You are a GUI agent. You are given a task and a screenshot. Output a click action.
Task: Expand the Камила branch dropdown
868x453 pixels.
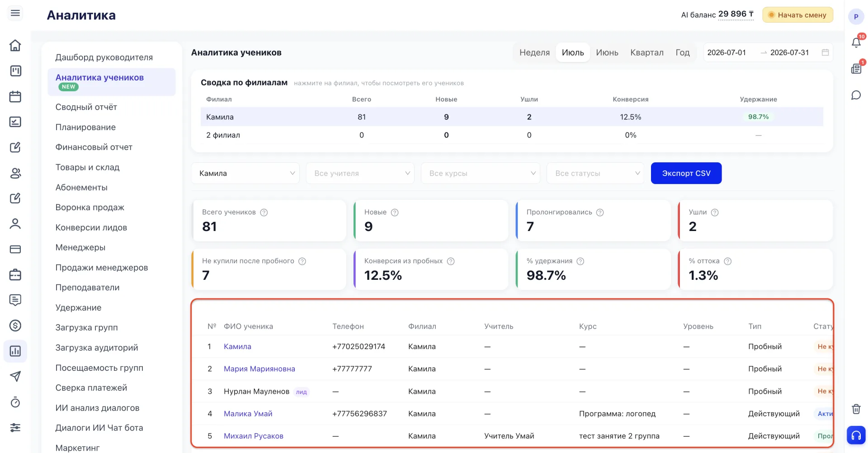(x=245, y=173)
